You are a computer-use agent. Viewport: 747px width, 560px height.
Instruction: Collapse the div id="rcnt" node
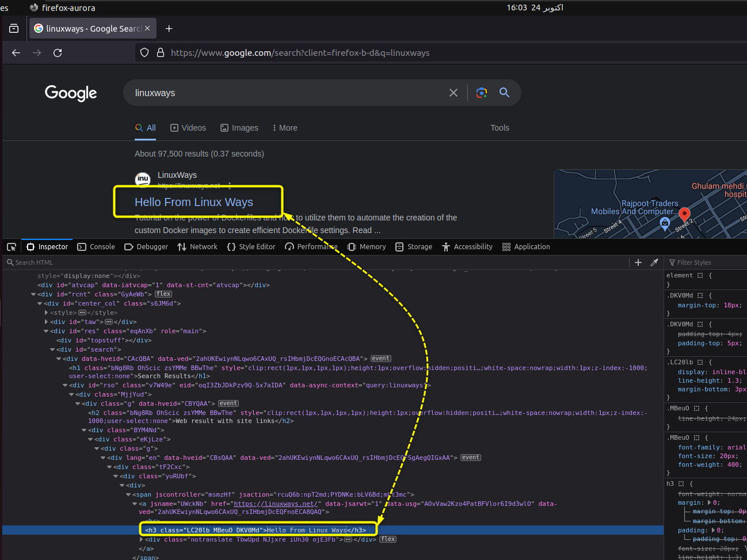[x=33, y=294]
